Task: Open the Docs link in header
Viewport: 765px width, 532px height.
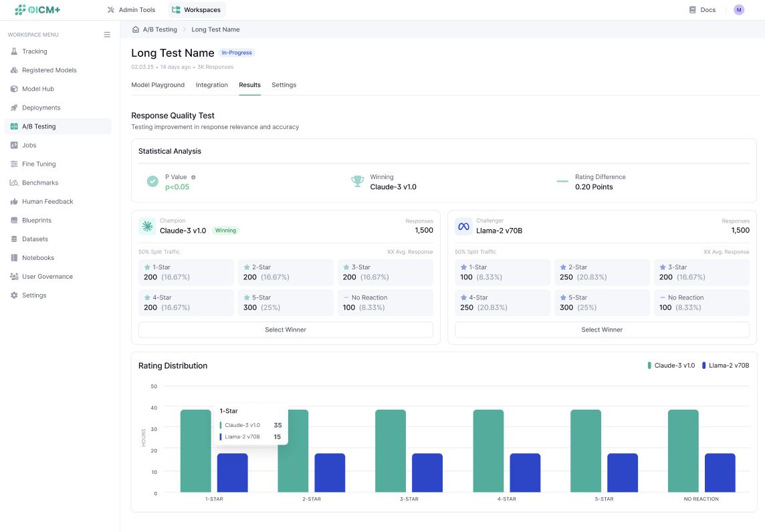Action: coord(702,10)
